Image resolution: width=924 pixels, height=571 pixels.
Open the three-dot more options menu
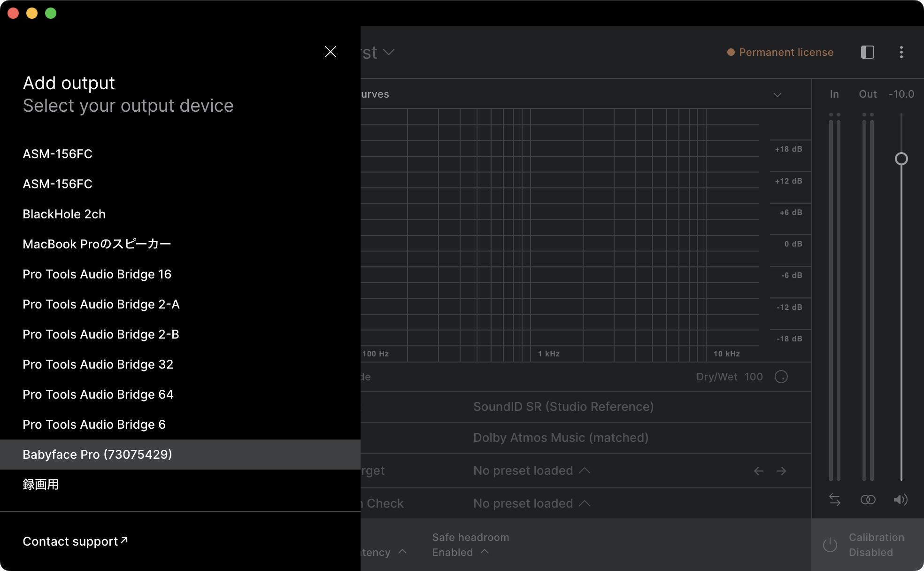pos(901,52)
